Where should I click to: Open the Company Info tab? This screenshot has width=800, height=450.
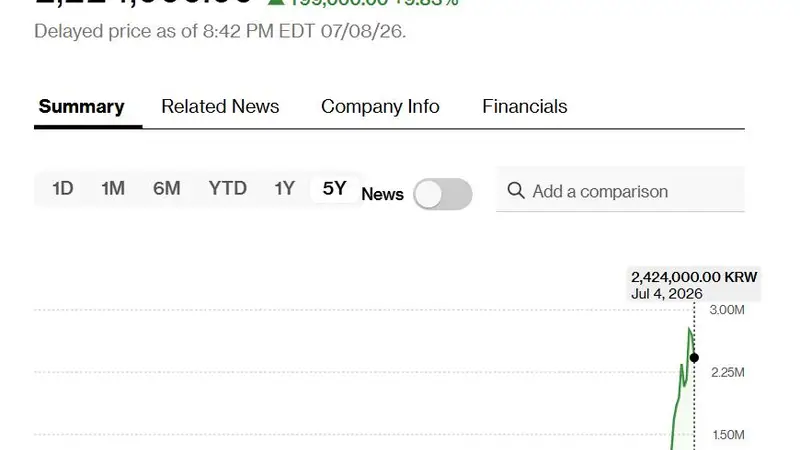[380, 106]
